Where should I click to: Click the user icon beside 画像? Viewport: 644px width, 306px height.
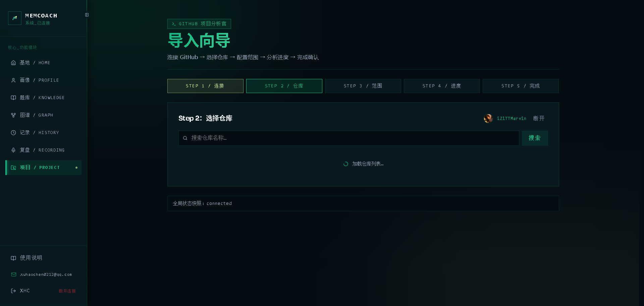tap(13, 80)
